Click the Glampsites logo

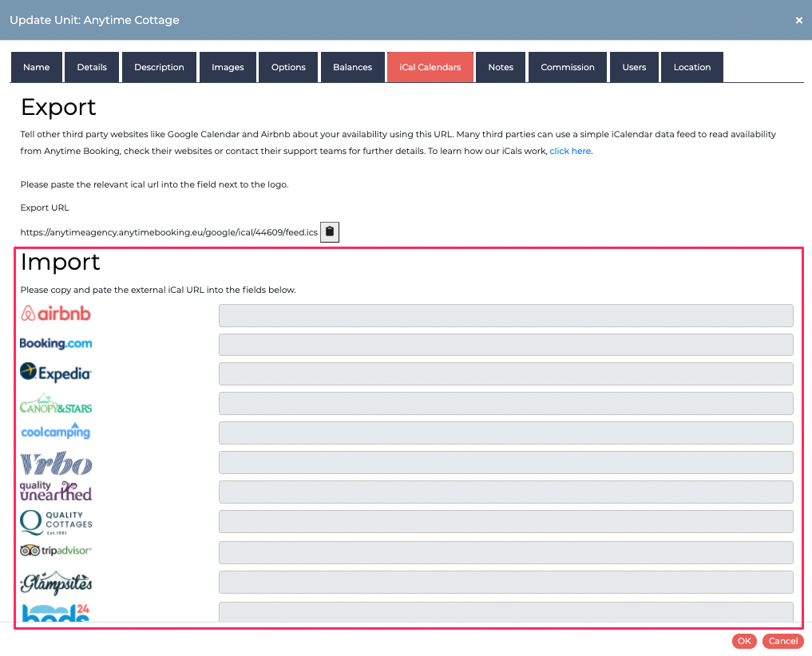tap(56, 583)
